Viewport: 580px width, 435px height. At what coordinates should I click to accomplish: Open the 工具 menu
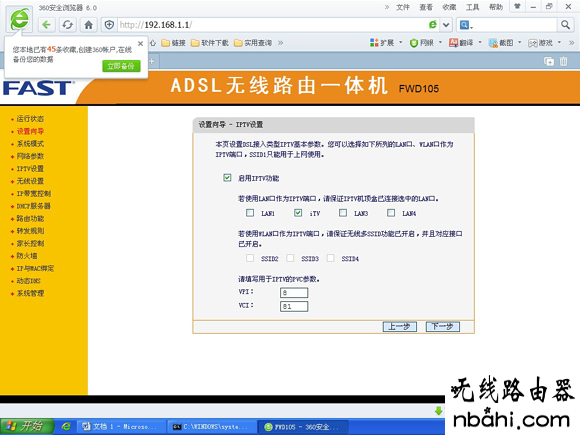tap(472, 7)
